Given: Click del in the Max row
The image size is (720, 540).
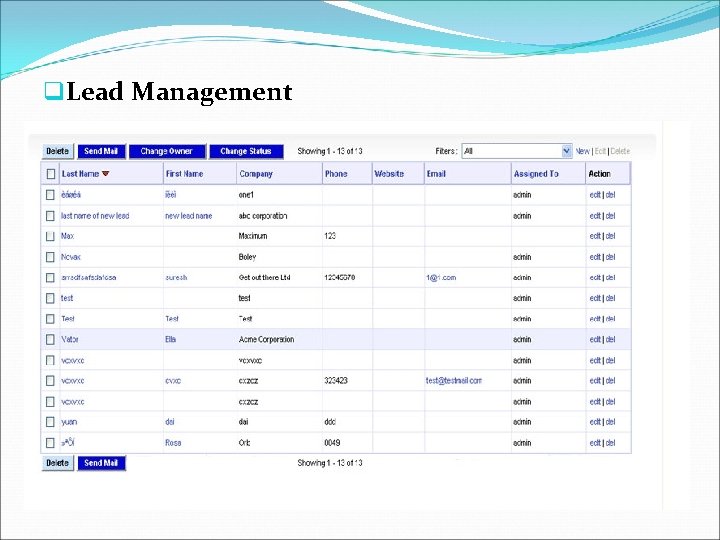Looking at the screenshot, I should (x=610, y=236).
